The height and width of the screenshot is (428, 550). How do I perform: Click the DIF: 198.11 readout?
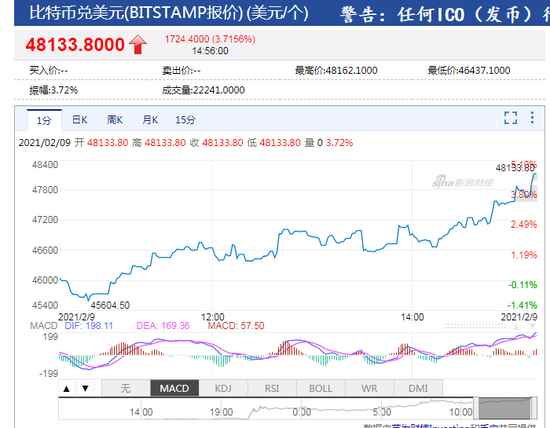[x=89, y=326]
